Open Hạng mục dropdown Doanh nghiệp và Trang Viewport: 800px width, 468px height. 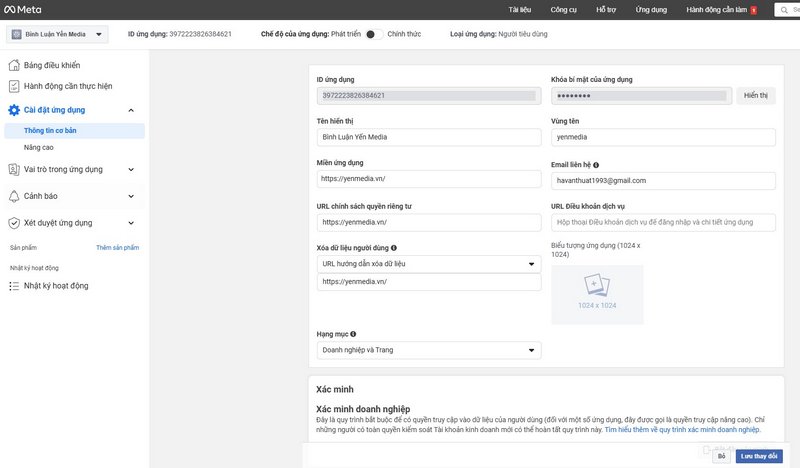(429, 350)
